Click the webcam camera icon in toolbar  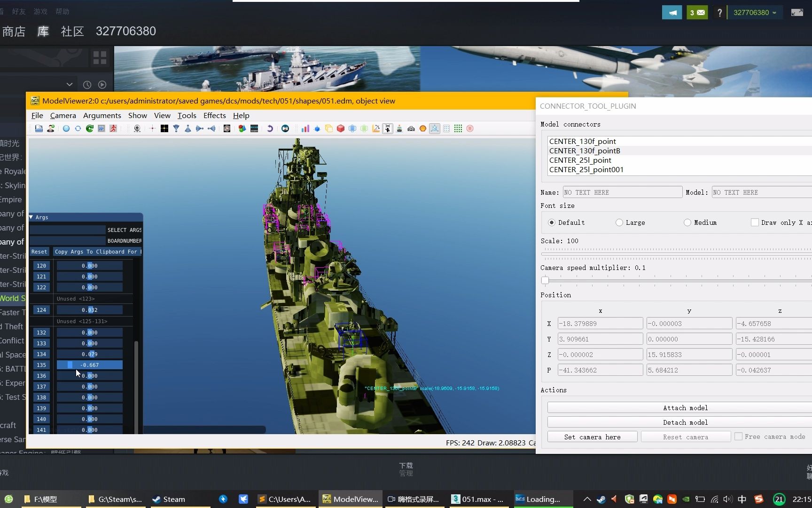137,128
